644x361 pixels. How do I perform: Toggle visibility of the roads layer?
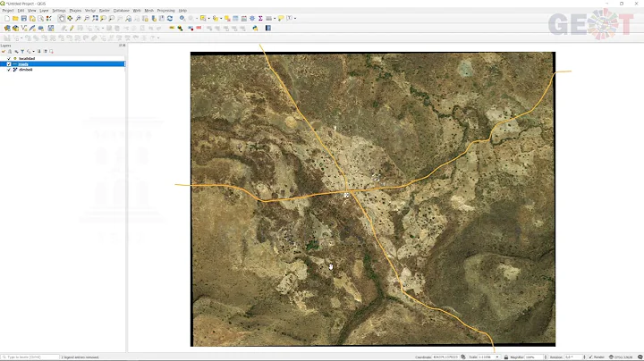[9, 64]
